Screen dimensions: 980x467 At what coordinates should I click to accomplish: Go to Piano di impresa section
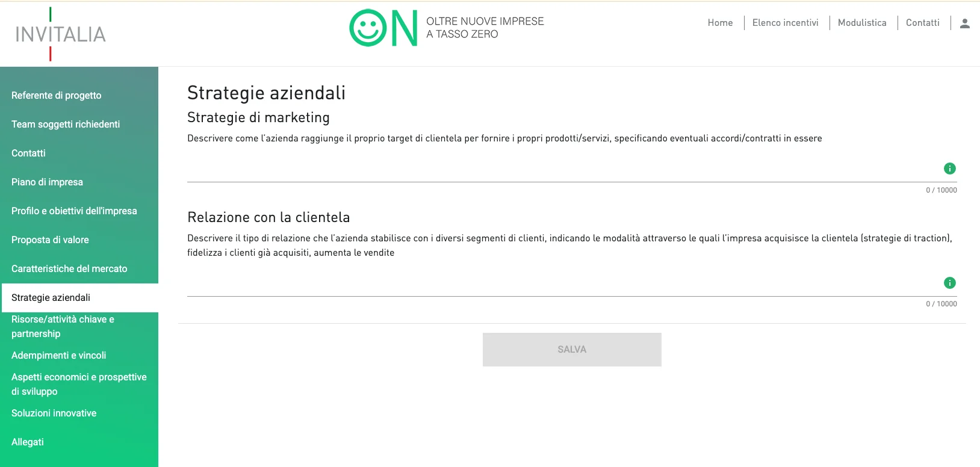(47, 182)
